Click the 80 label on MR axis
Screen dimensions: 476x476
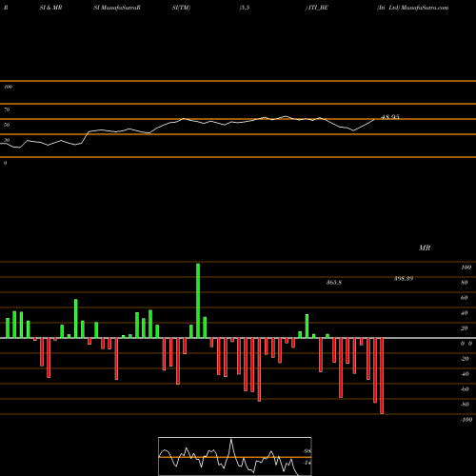[x=465, y=282]
